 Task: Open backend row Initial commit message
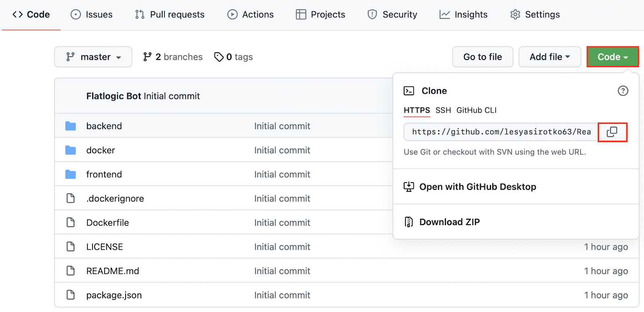(x=282, y=126)
